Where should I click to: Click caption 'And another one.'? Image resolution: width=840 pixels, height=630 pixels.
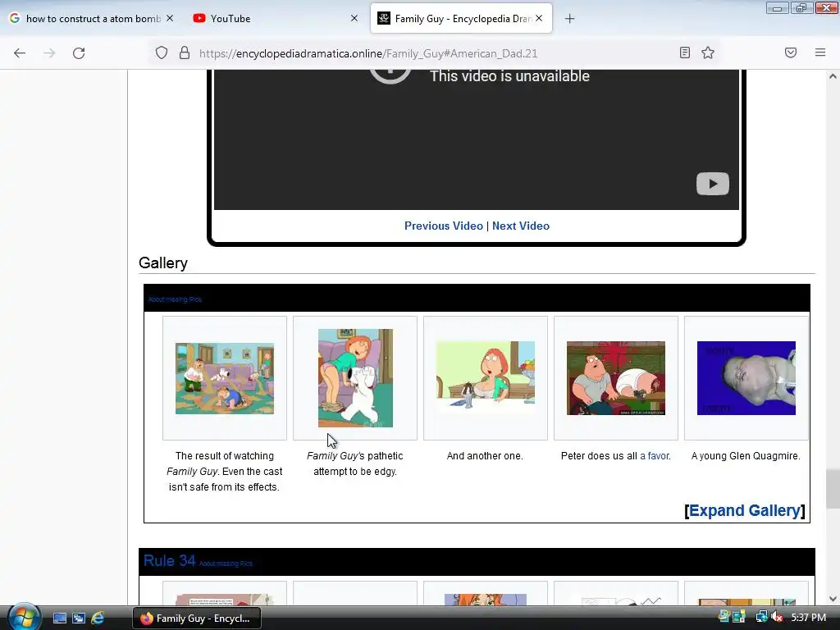(x=485, y=456)
